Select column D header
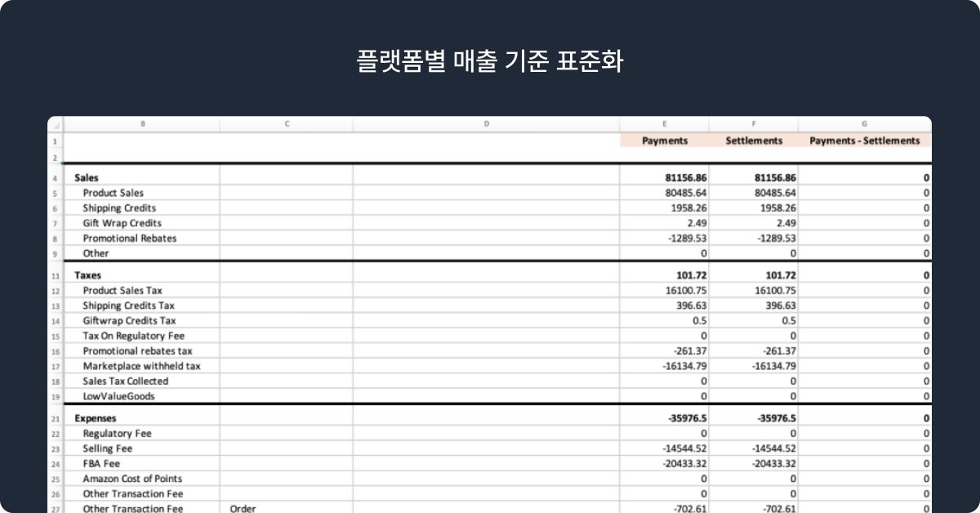This screenshot has height=513, width=980. (x=486, y=124)
